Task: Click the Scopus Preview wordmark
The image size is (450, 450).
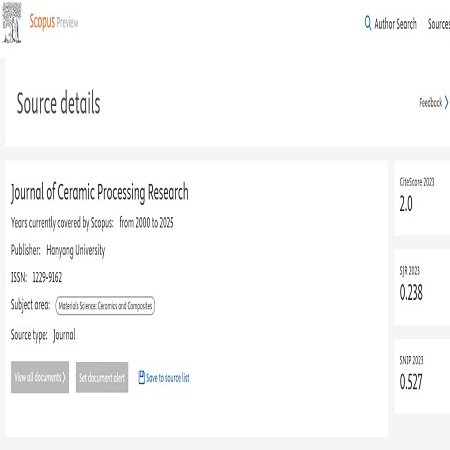Action: pyautogui.click(x=54, y=22)
